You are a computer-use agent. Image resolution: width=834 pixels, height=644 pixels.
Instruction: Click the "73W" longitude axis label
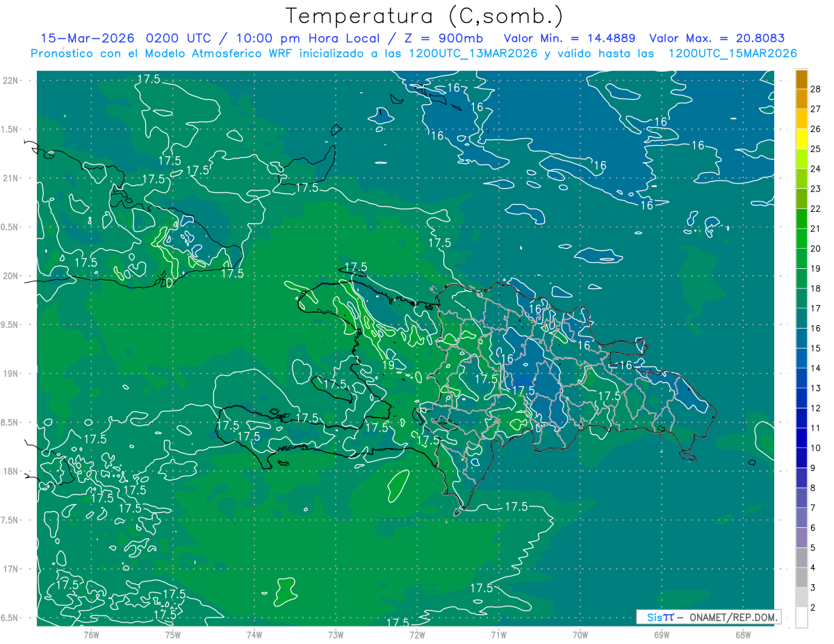coord(336,635)
